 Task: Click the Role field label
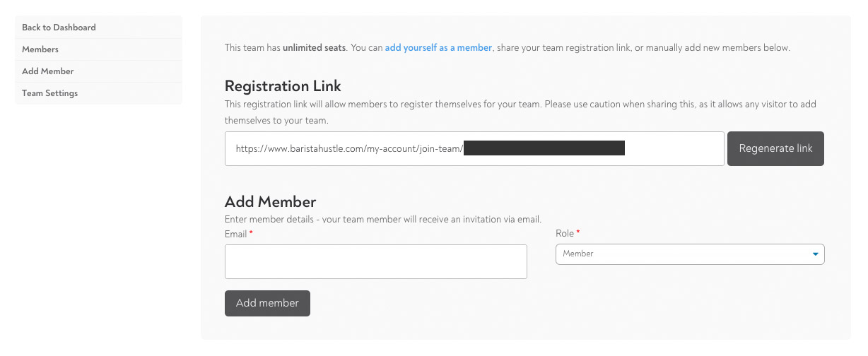pyautogui.click(x=565, y=233)
